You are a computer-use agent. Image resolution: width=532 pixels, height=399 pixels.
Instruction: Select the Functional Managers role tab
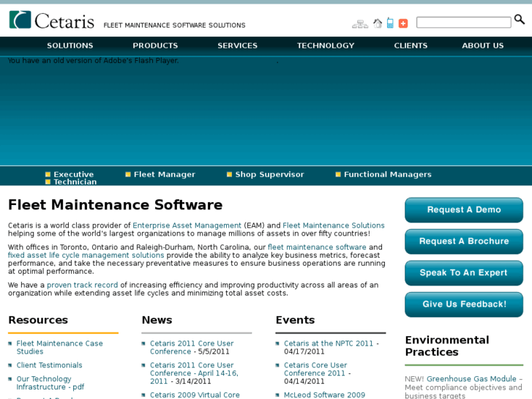click(x=387, y=174)
